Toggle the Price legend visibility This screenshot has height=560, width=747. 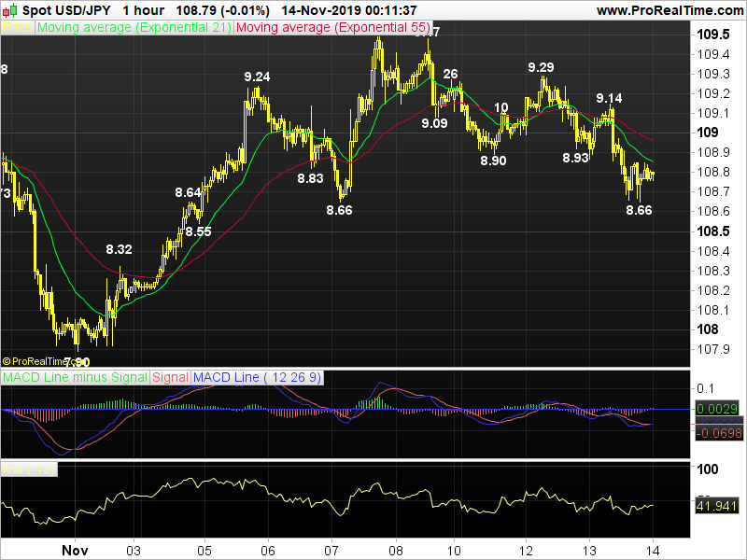coord(16,27)
